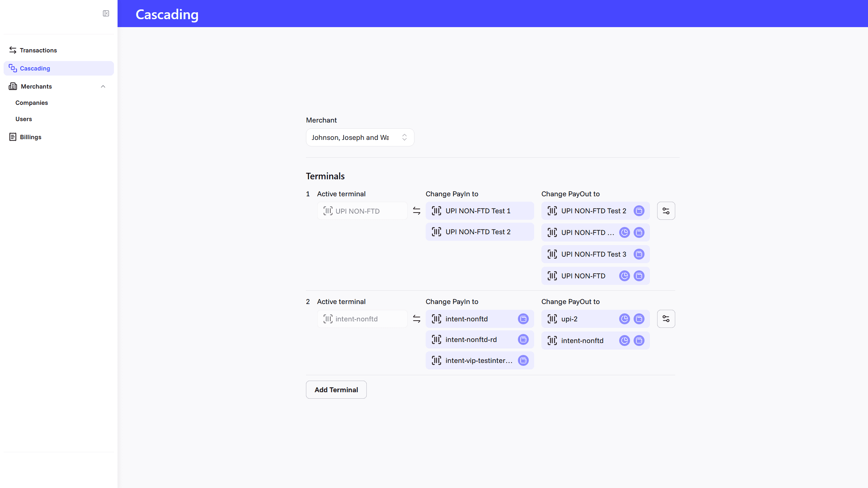Select UPI NON-FTD Test 1 payin option
The height and width of the screenshot is (488, 868).
[480, 211]
